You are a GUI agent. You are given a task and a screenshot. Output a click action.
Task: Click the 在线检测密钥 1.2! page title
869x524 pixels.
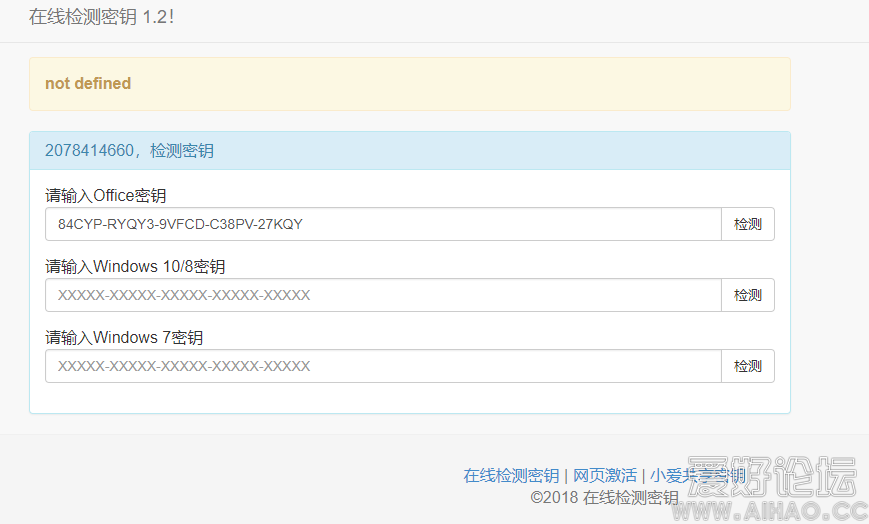(102, 18)
